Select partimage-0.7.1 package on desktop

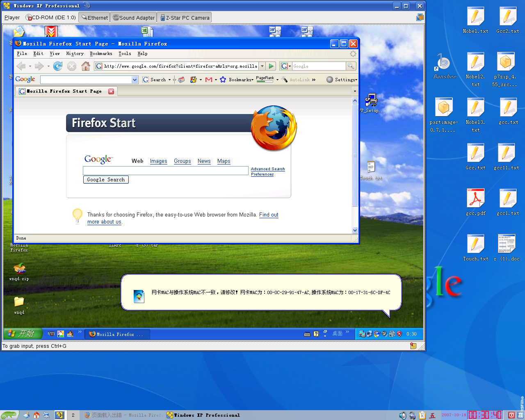[x=444, y=115]
